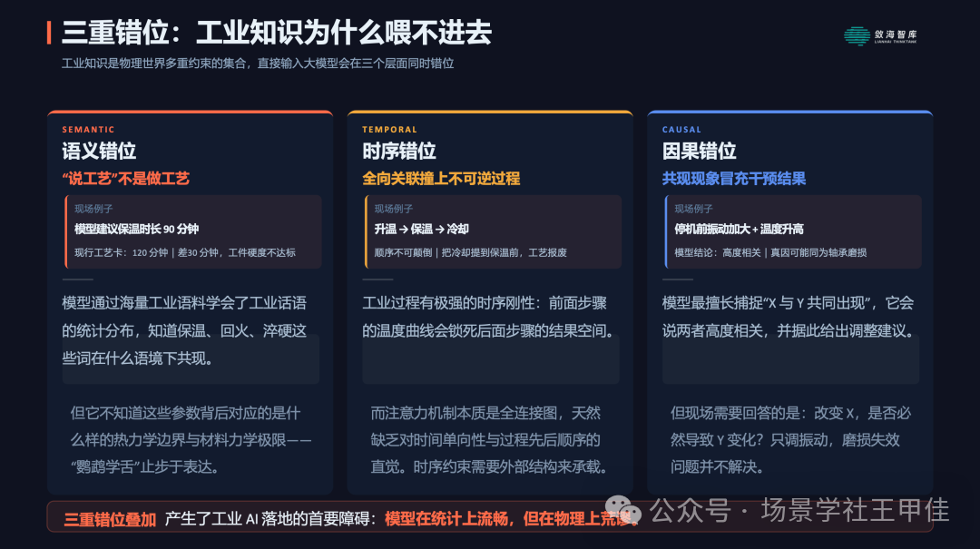The width and height of the screenshot is (980, 549).
Task: Select the text "模型建议保温时长 90 分钟"
Action: [x=136, y=229]
